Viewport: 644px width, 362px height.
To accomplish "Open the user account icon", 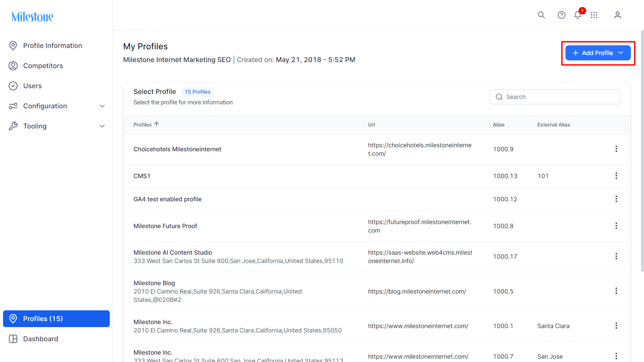I will pos(617,15).
